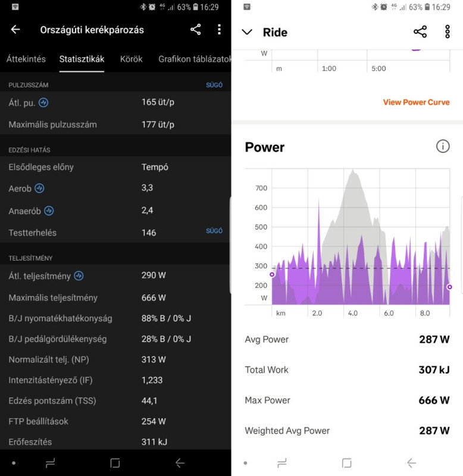Share the Ride via share icon
This screenshot has width=463, height=476.
(x=420, y=32)
